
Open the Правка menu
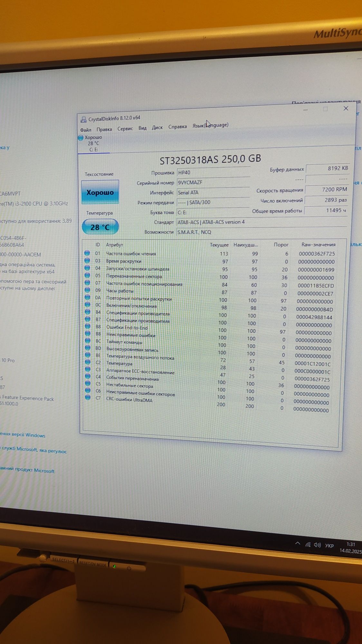coord(104,129)
